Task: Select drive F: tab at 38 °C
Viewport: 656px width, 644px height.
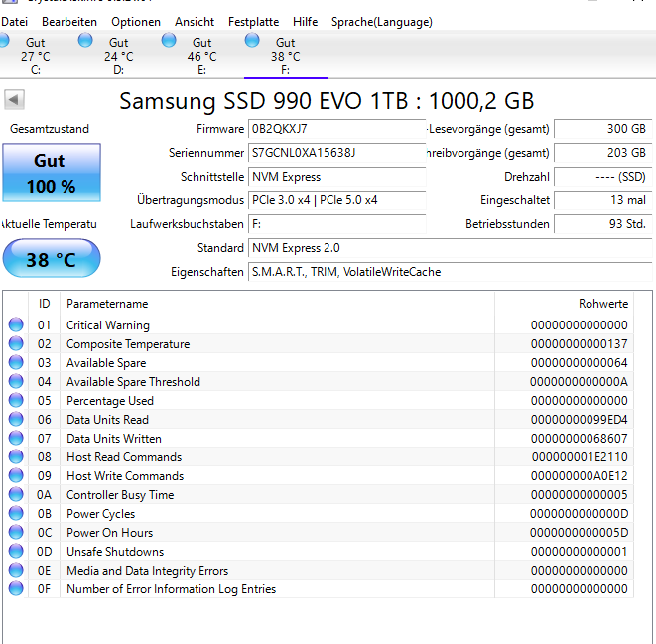Action: tap(286, 56)
